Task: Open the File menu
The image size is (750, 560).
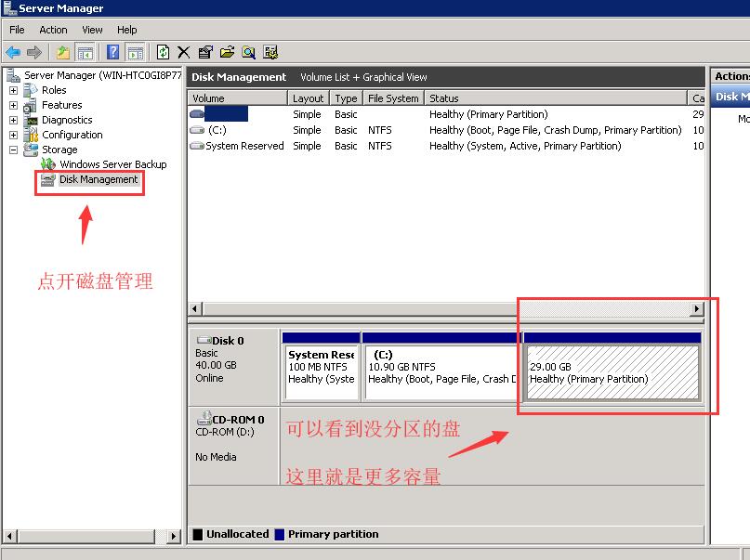Action: click(17, 30)
